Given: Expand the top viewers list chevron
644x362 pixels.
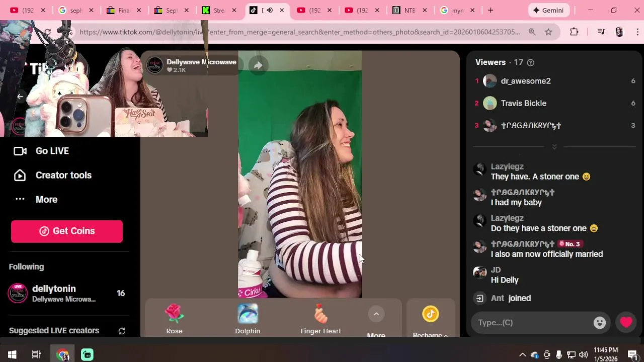Looking at the screenshot, I should point(554,147).
